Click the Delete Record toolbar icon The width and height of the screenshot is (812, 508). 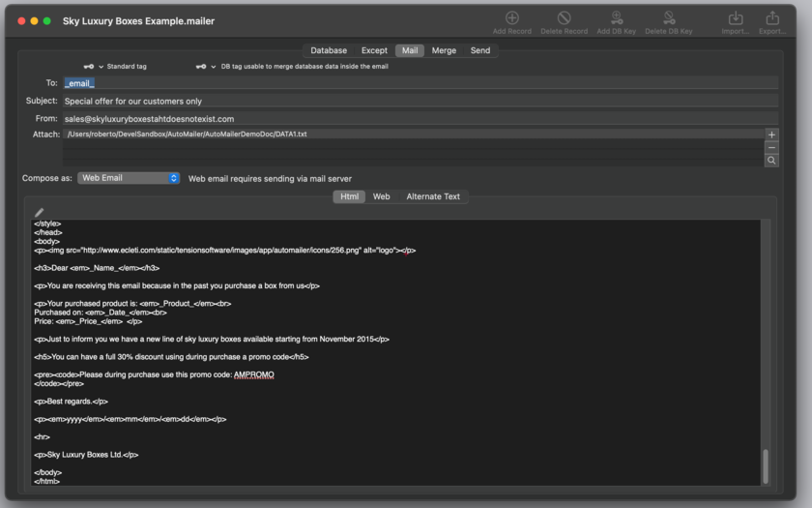pyautogui.click(x=564, y=18)
